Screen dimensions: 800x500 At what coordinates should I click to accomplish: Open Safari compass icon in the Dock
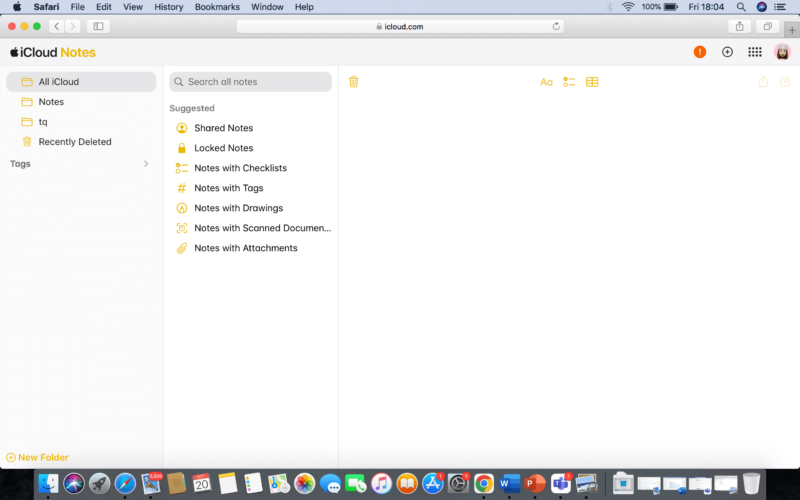point(125,483)
